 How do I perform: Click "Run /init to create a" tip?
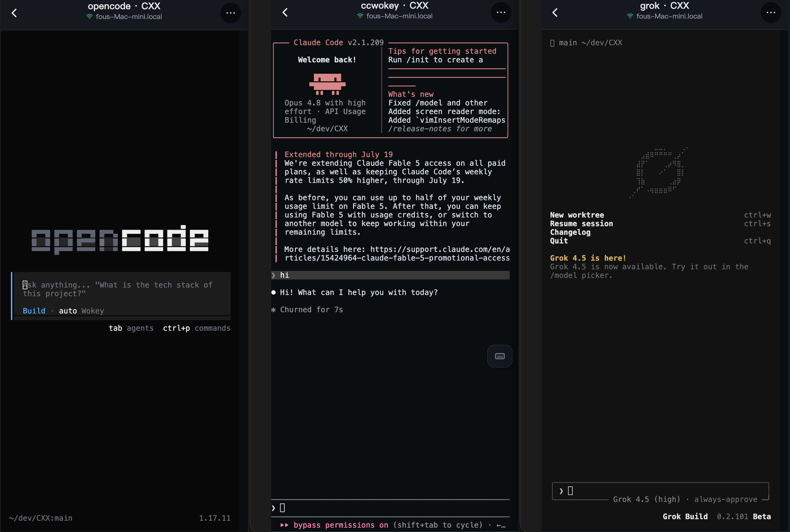coord(435,60)
